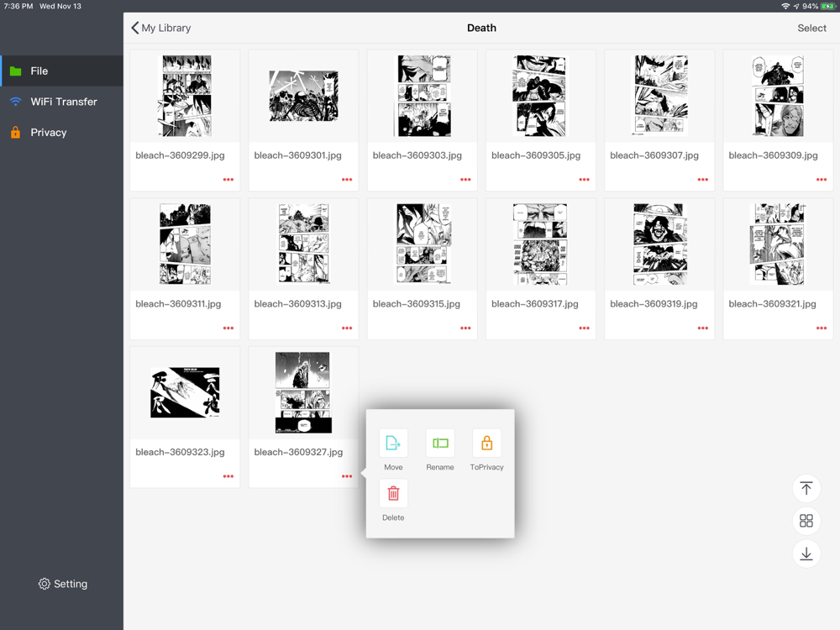
Task: Open thumbnail of bleach-3609303.jpg
Action: 423,96
